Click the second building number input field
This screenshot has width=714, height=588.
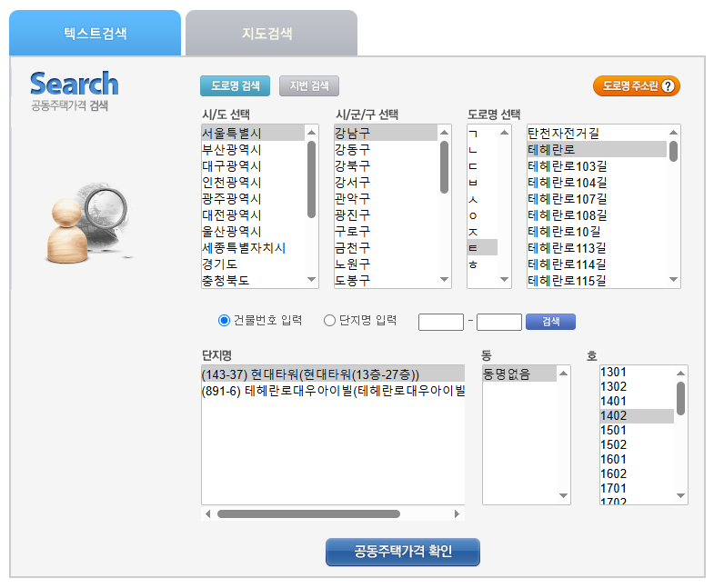(x=499, y=322)
